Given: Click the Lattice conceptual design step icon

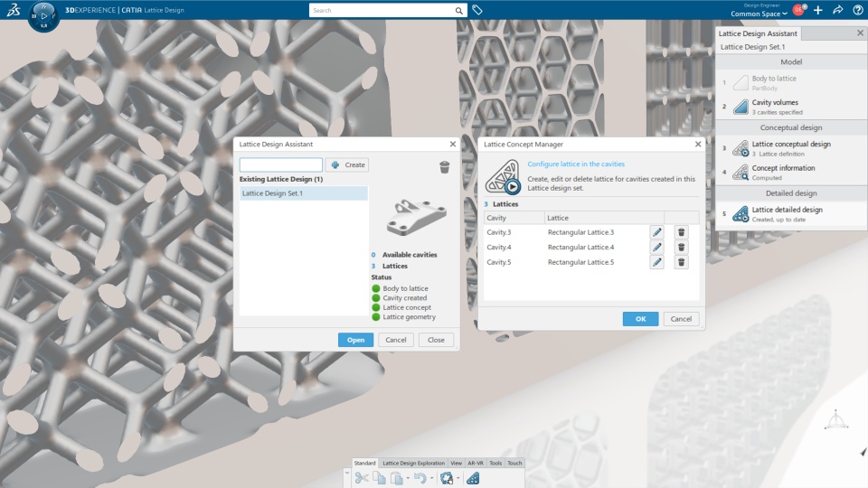Looking at the screenshot, I should pos(741,148).
